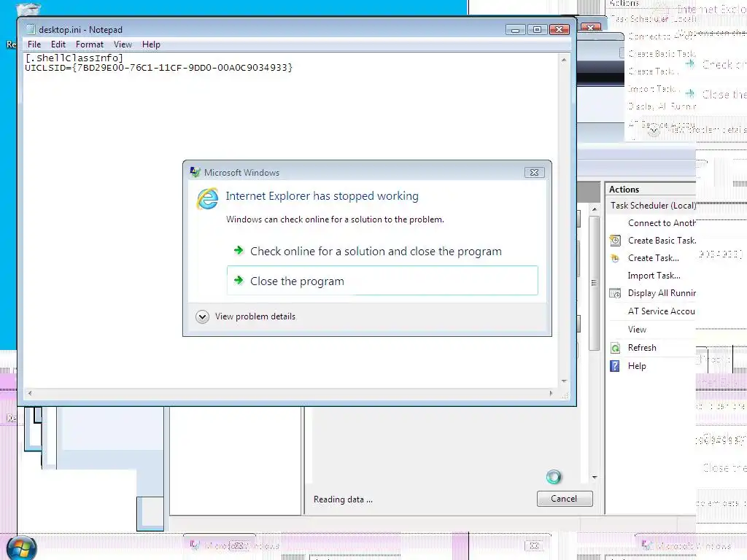Screen dimensions: 747x560
Task: Click Notepad vertical scrollbar down arrow
Action: [x=564, y=381]
